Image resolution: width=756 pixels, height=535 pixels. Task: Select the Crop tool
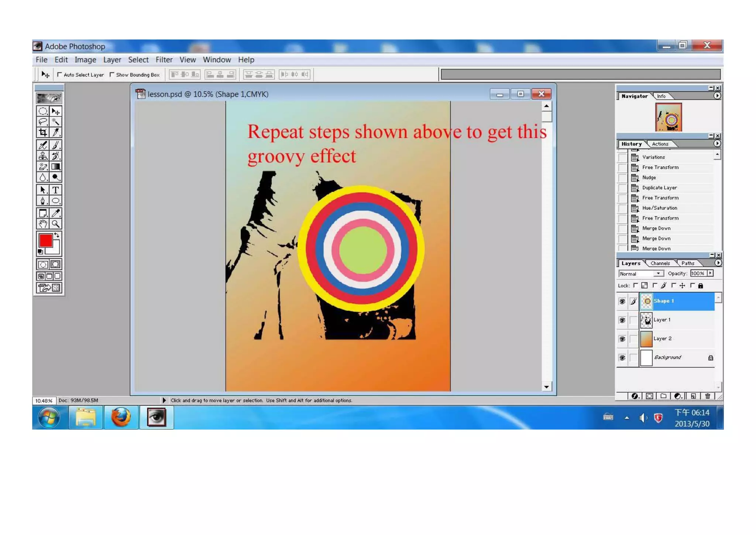(x=43, y=132)
